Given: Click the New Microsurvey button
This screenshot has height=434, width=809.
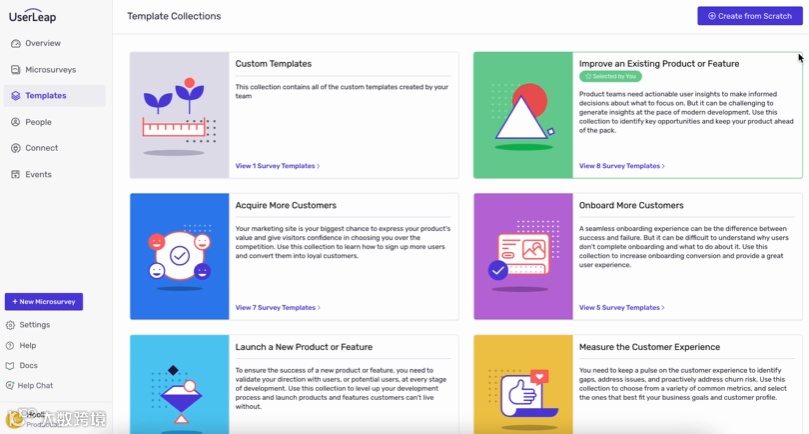Looking at the screenshot, I should 44,302.
